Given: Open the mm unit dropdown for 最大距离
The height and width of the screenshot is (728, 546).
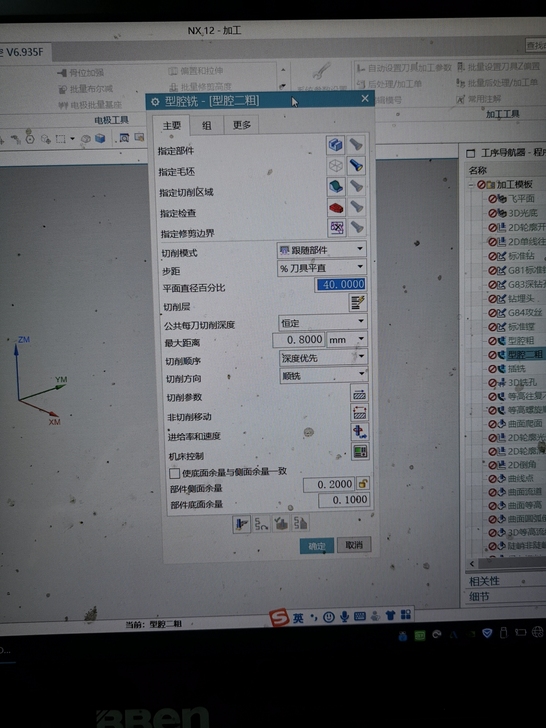Looking at the screenshot, I should (x=347, y=339).
